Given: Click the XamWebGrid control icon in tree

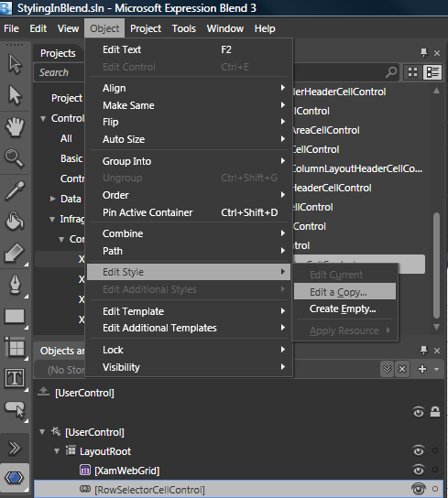Looking at the screenshot, I should [85, 470].
